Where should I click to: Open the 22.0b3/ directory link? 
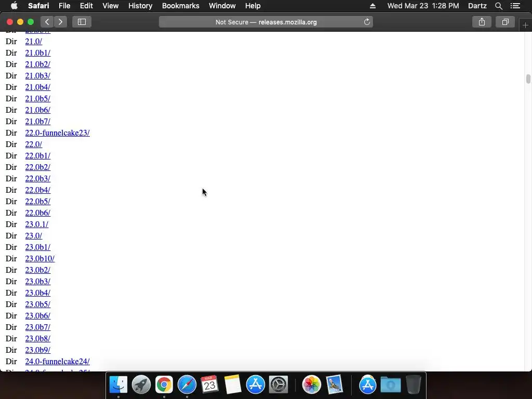pyautogui.click(x=37, y=179)
